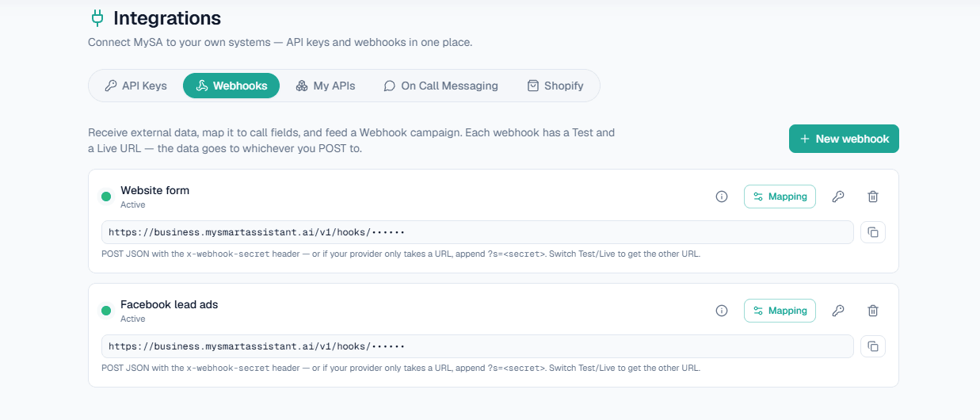Click Active status under Facebook lead ads

(x=133, y=319)
